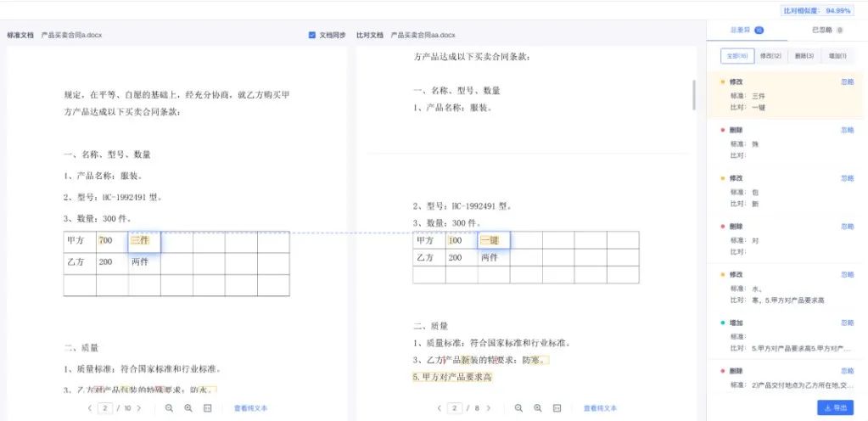Click 2、型号:HC-1992491 line in standard document

point(112,197)
